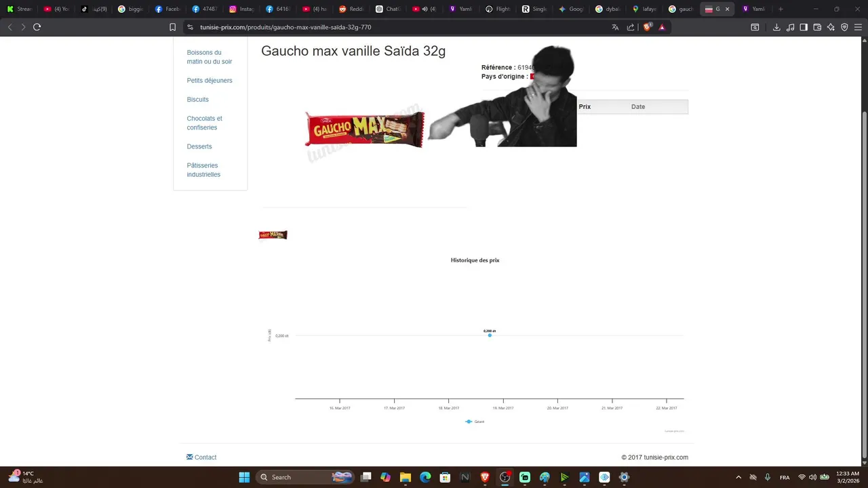Toggle the browser sidebar panel icon
The image size is (868, 488).
(x=804, y=27)
